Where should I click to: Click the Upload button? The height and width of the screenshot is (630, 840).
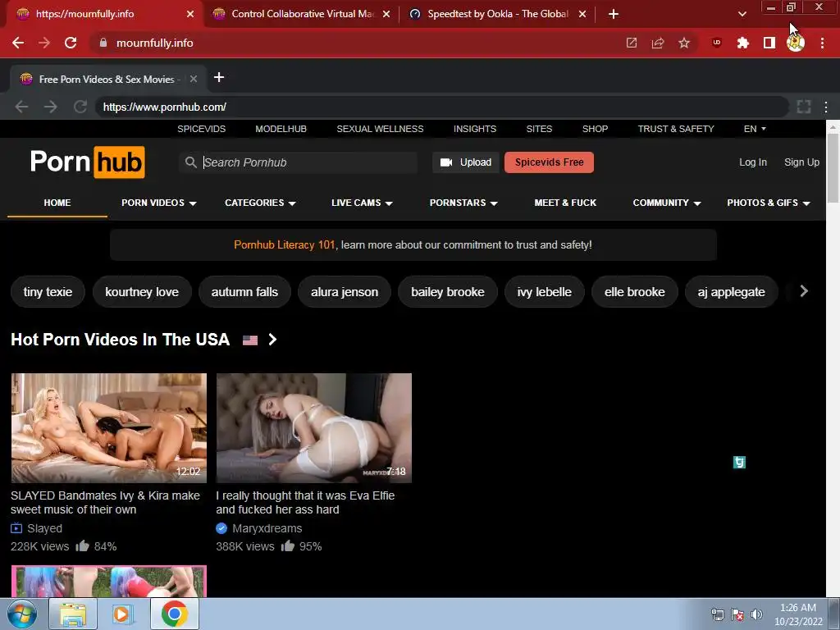pyautogui.click(x=466, y=162)
